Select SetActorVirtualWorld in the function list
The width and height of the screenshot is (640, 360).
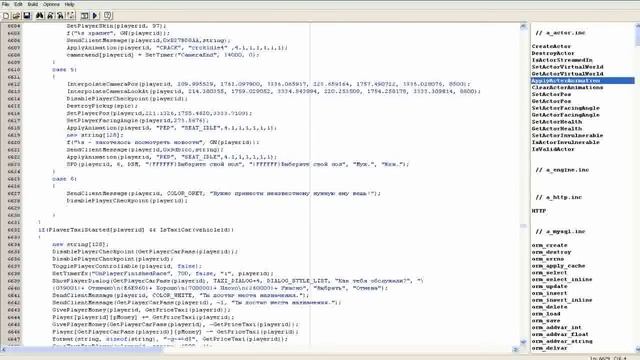click(567, 67)
